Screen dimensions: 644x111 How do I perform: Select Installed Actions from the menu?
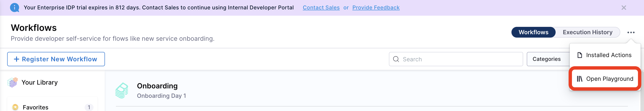click(608, 55)
